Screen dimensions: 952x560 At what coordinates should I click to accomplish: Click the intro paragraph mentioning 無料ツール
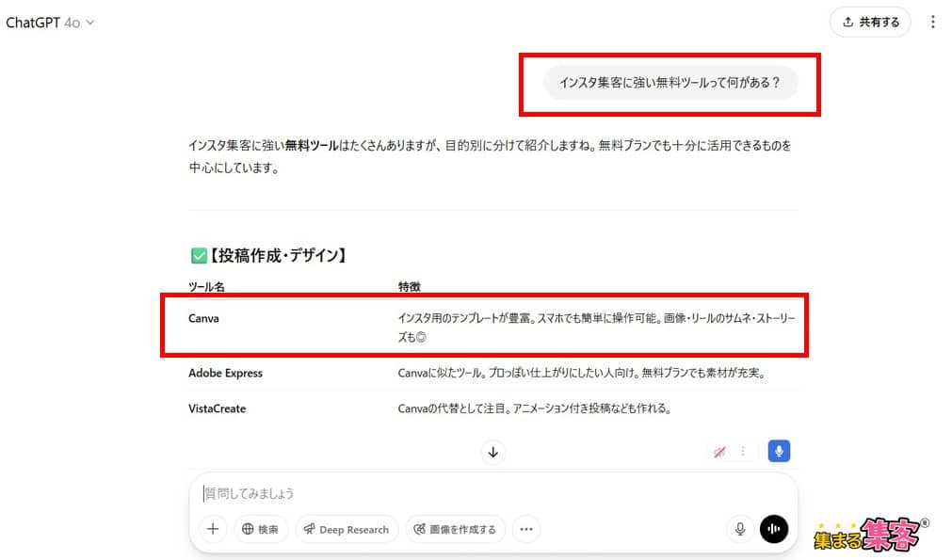point(490,156)
